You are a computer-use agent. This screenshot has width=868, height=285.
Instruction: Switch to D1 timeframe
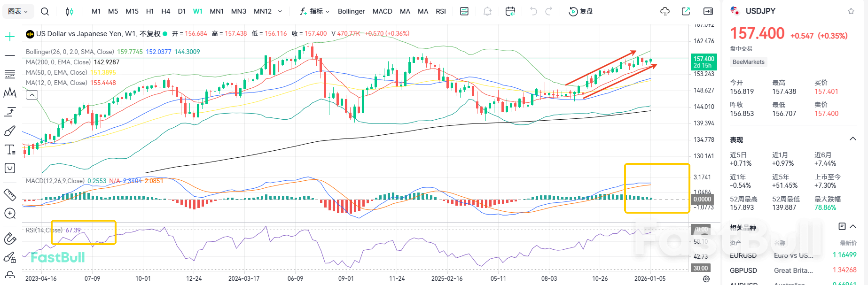182,11
